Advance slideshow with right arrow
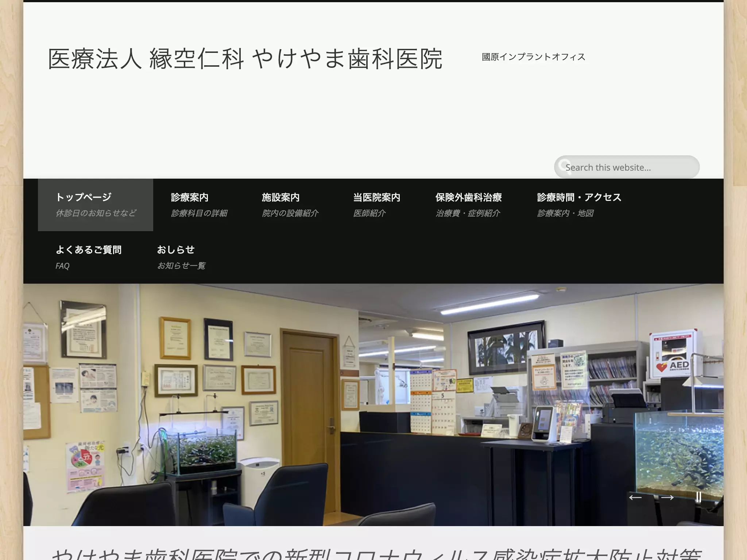 tap(667, 497)
